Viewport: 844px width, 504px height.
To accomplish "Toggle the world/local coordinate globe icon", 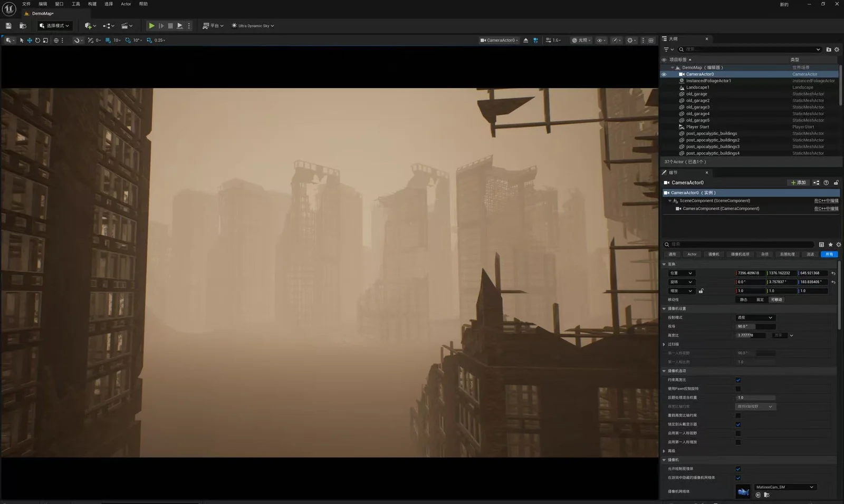I will [x=56, y=40].
